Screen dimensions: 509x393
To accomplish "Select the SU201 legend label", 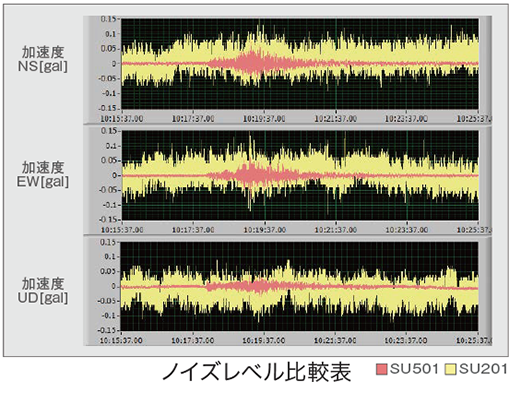I will click(483, 369).
